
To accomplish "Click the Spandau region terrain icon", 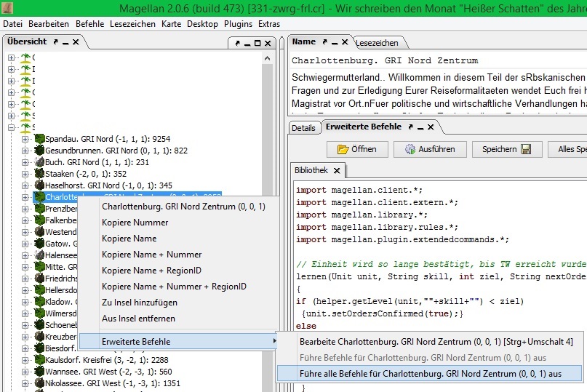I will pos(39,138).
